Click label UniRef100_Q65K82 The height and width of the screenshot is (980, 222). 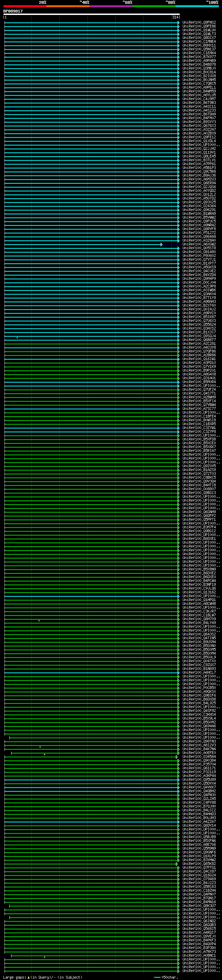[x=199, y=864]
